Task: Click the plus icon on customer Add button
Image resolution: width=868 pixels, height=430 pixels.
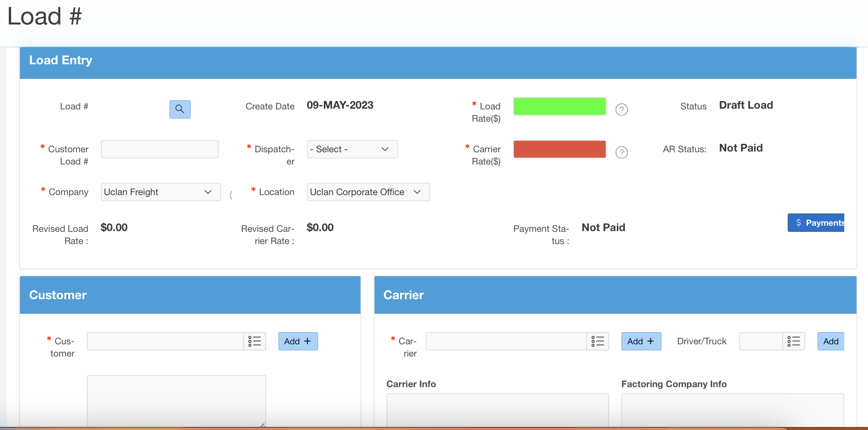Action: [x=308, y=341]
